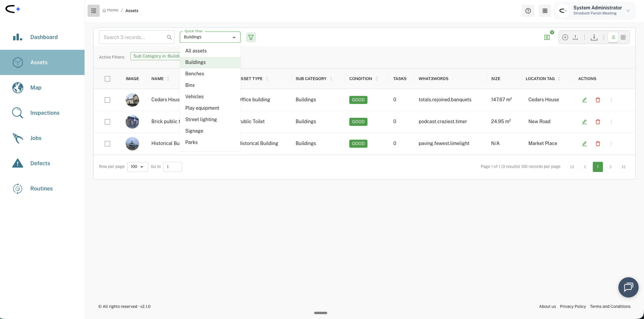Image resolution: width=644 pixels, height=319 pixels.
Task: Open the column settings icon
Action: (547, 37)
